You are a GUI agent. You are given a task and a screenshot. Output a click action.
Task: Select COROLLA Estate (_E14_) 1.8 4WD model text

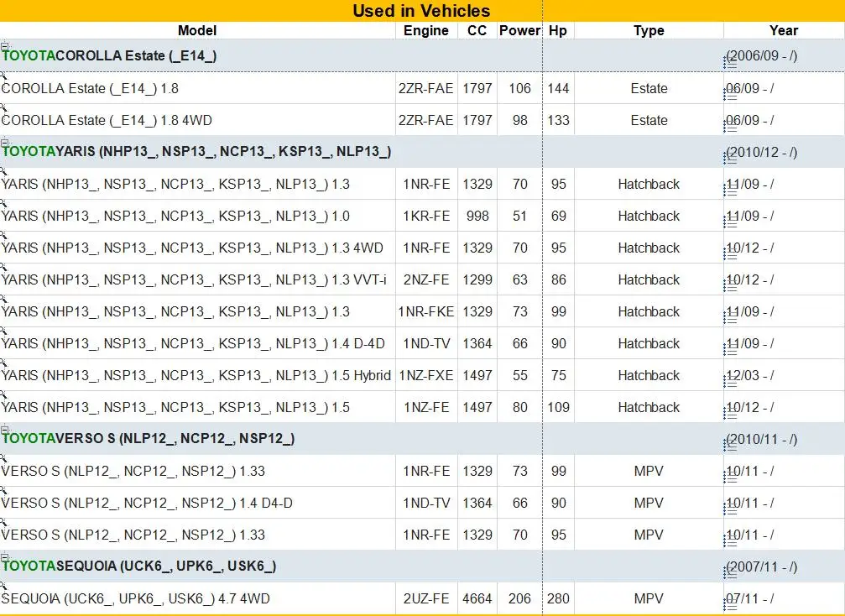107,120
